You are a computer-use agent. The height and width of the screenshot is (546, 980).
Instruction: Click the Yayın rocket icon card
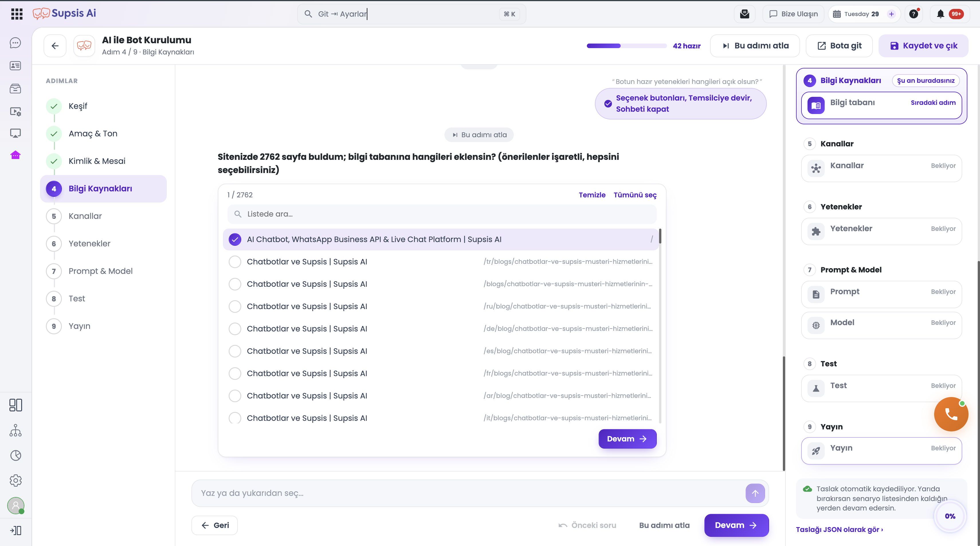[881, 451]
